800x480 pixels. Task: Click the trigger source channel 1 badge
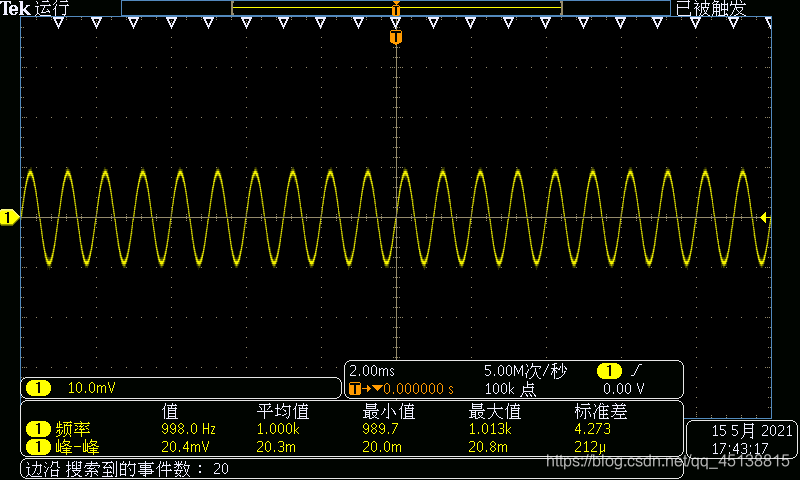(x=609, y=371)
